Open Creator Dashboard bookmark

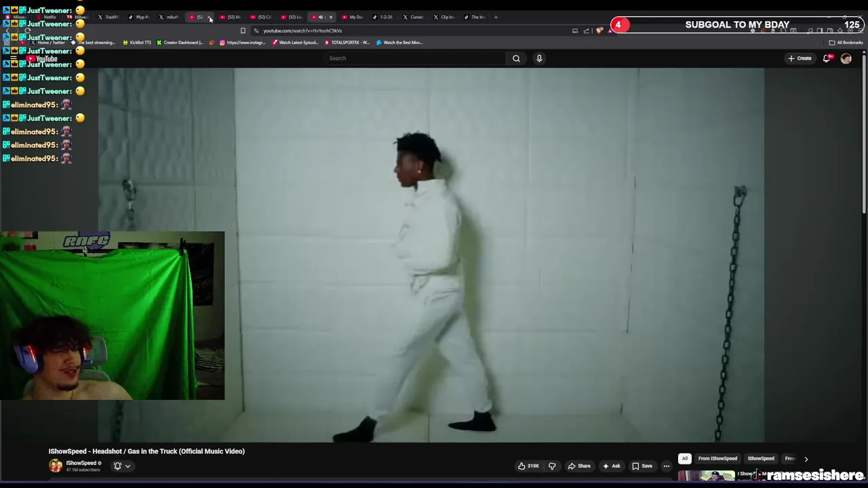tap(180, 43)
